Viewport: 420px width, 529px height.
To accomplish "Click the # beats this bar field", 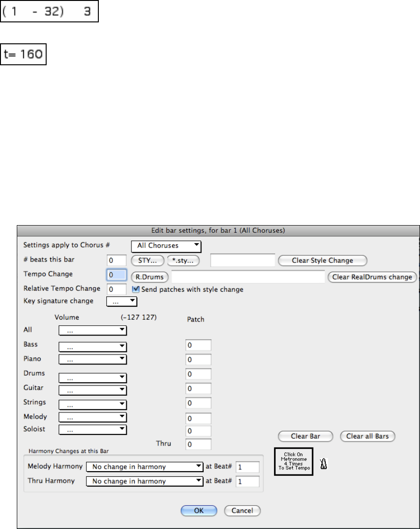I will pos(117,261).
